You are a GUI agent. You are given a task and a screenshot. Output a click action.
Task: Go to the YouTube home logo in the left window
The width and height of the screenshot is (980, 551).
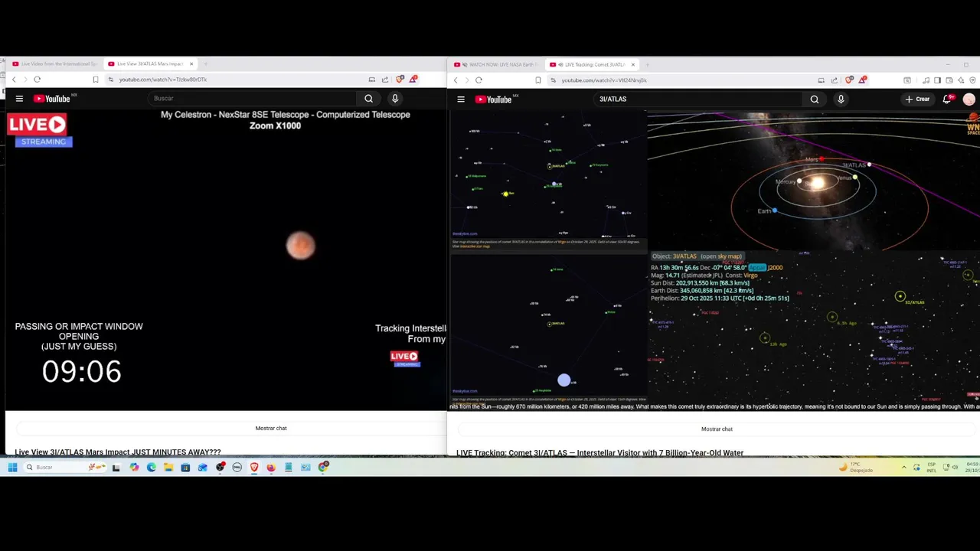coord(52,98)
